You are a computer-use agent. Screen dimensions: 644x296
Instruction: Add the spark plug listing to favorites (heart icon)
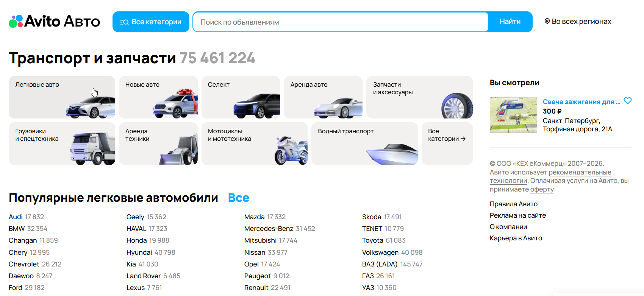tap(628, 101)
